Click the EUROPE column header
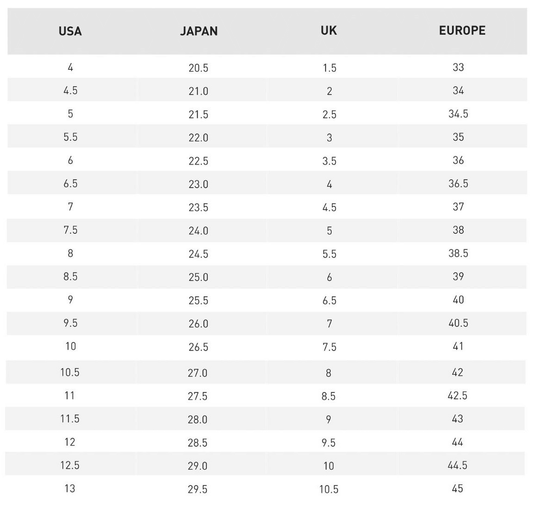 click(x=462, y=30)
